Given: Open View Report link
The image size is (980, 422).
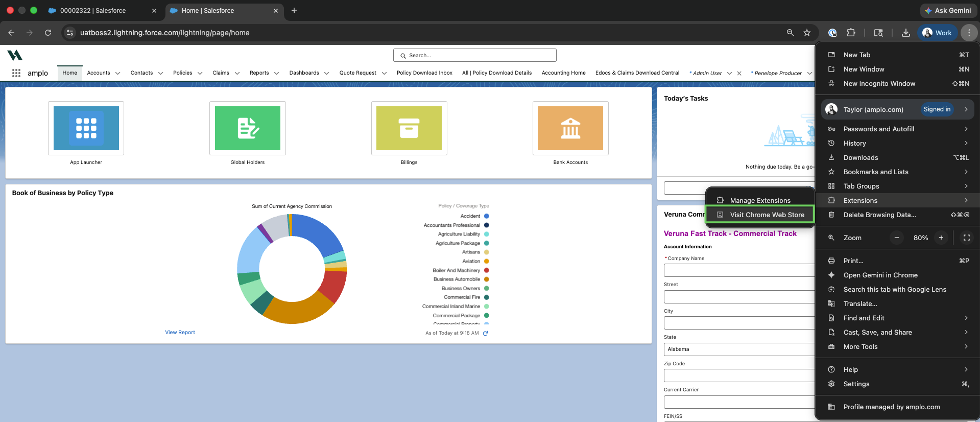Looking at the screenshot, I should pos(180,333).
